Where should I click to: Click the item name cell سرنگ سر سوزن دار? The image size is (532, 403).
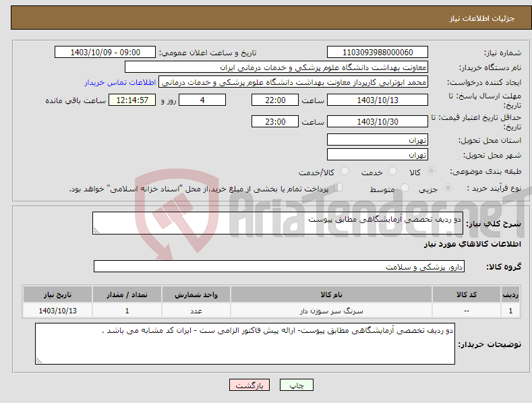pos(331,311)
